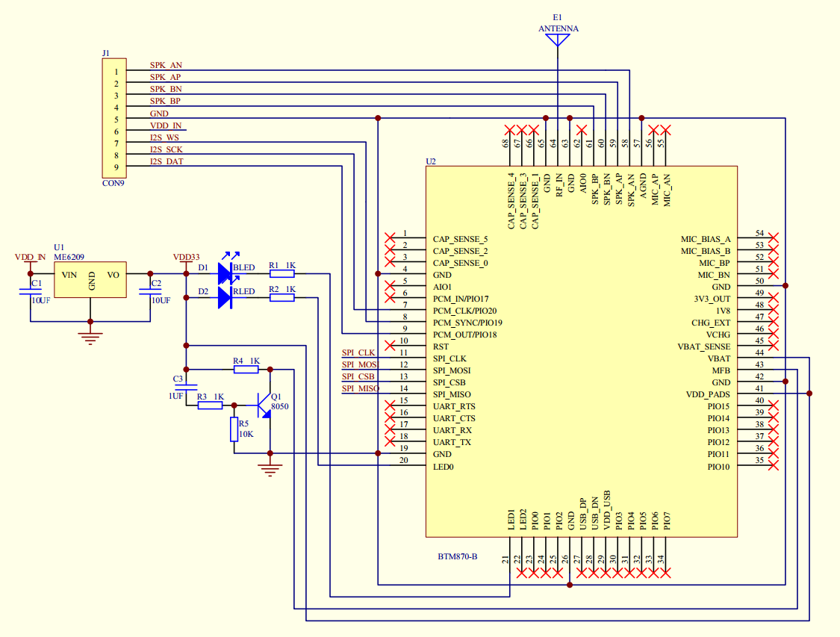Select resistor R1 1K symbol
Screen dimensions: 840x637
tap(281, 274)
